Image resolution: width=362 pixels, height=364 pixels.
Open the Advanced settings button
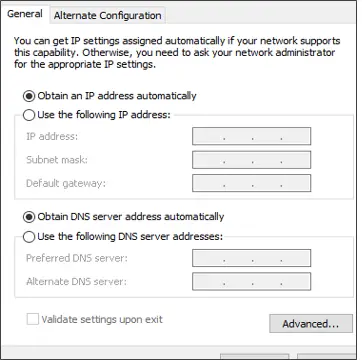pyautogui.click(x=311, y=324)
